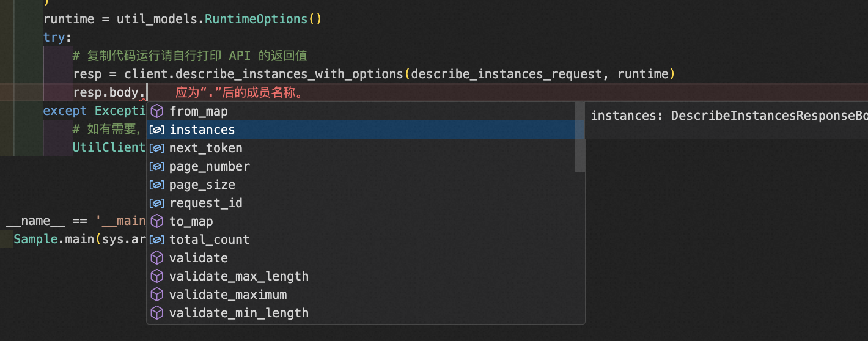Choose validate_min_length completion entry
Viewport: 868px width, 341px height.
(x=238, y=313)
